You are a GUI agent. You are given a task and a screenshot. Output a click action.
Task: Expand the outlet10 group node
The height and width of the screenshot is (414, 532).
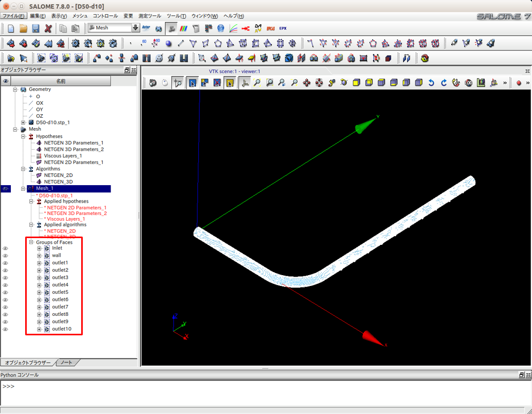[39, 329]
